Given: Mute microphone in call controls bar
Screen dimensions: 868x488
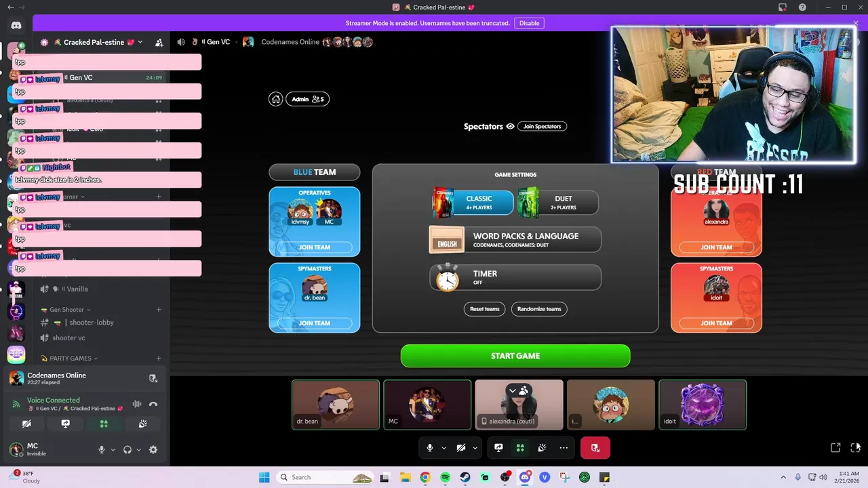Looking at the screenshot, I should coord(429,448).
